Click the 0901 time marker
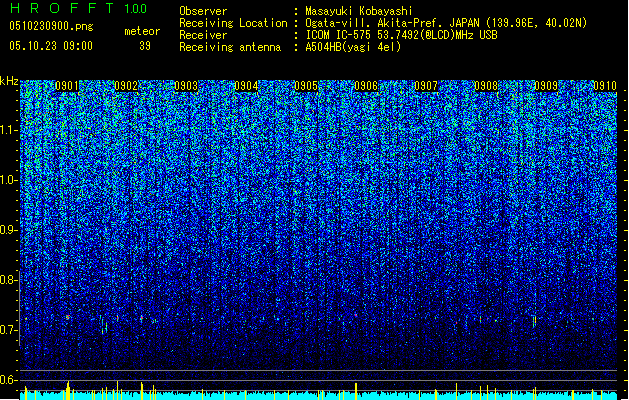This screenshot has width=629, height=400. click(x=67, y=86)
